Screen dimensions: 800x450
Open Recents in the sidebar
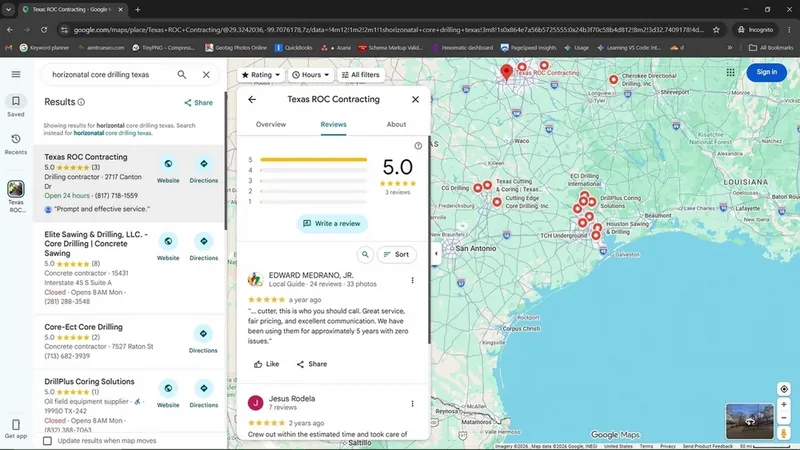[16, 144]
